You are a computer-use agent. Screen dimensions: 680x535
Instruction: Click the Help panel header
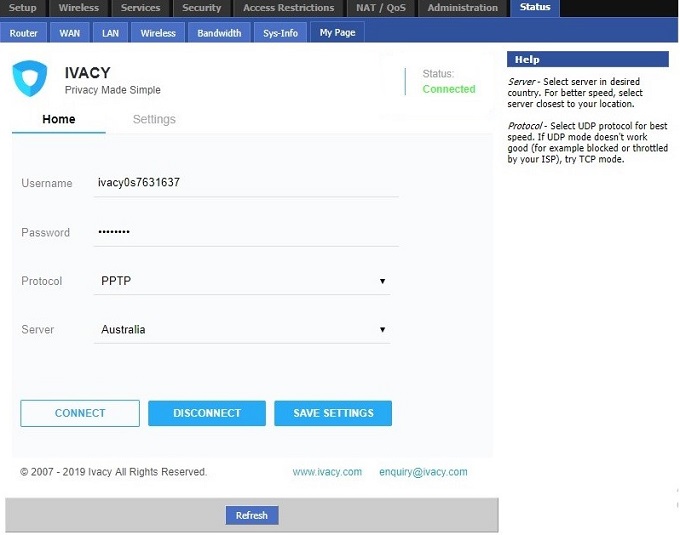point(588,59)
